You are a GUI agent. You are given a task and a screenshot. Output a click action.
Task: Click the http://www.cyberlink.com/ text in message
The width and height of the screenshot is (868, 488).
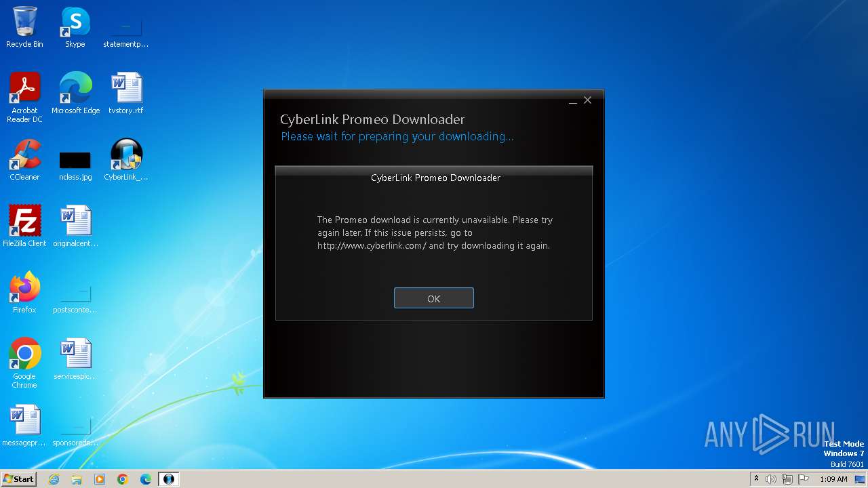pos(372,246)
